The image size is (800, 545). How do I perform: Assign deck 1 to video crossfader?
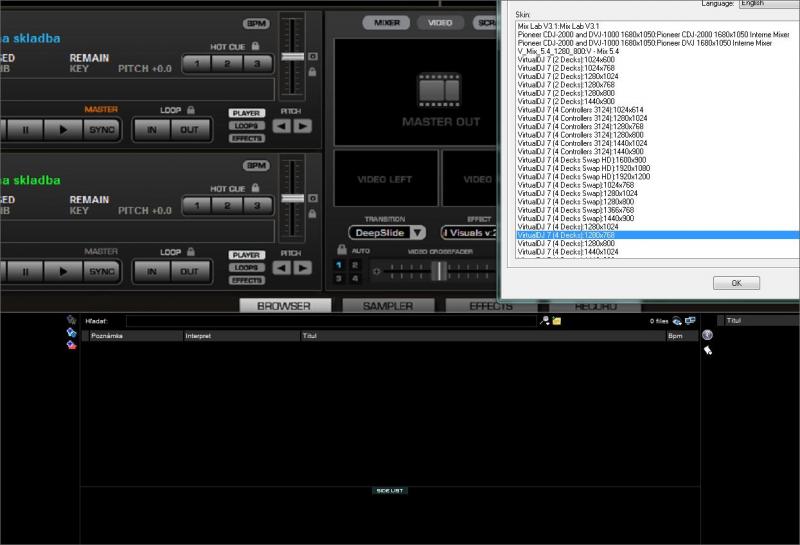[338, 265]
